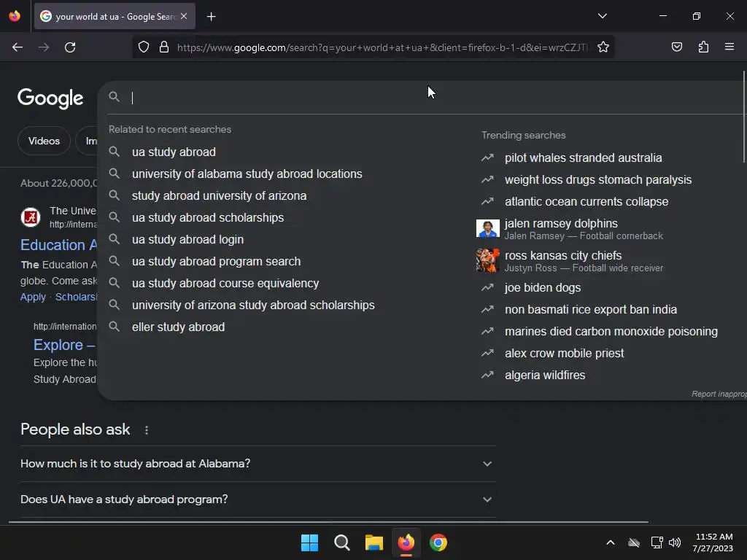Expand 'Does UA have a study abroad program?'
747x560 pixels.
coord(258,499)
